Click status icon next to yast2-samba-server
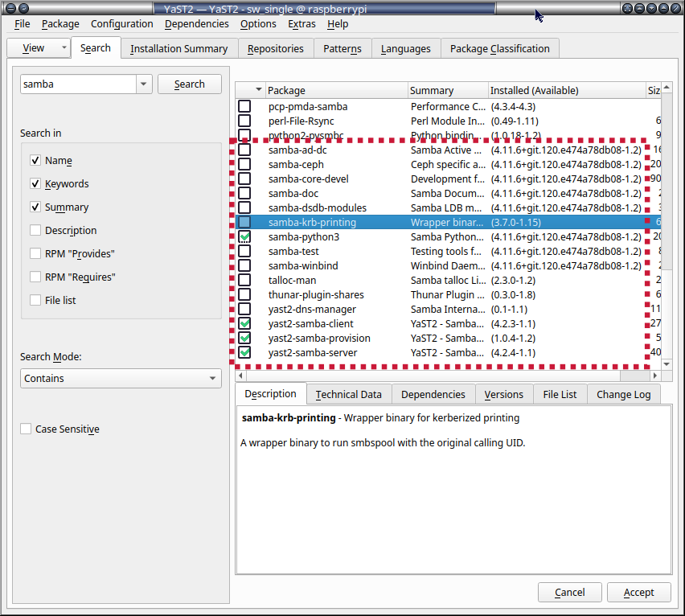This screenshot has width=685, height=616. pyautogui.click(x=244, y=353)
